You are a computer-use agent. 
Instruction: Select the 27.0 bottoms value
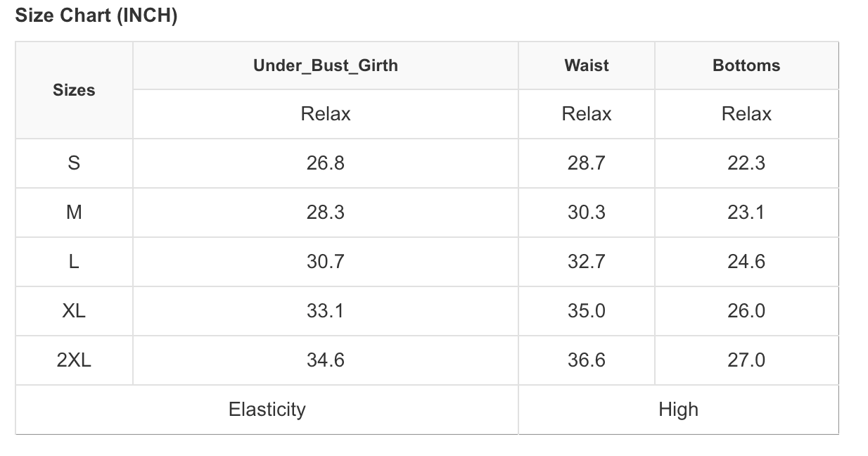click(746, 360)
